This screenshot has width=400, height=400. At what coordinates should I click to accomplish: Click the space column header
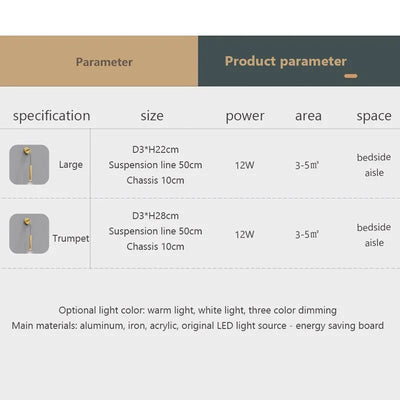pyautogui.click(x=374, y=116)
